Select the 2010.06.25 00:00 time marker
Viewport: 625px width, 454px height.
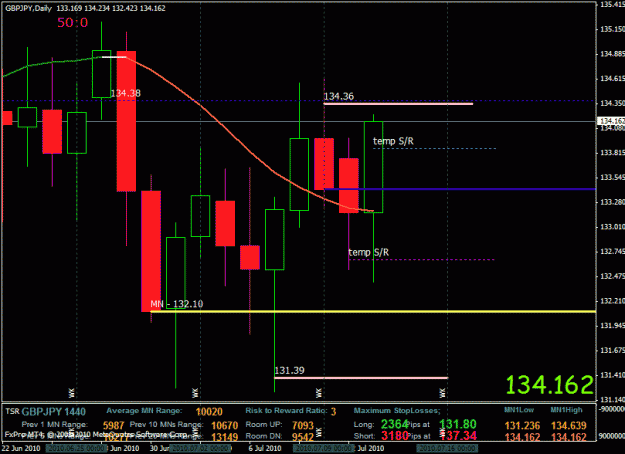tap(76, 448)
